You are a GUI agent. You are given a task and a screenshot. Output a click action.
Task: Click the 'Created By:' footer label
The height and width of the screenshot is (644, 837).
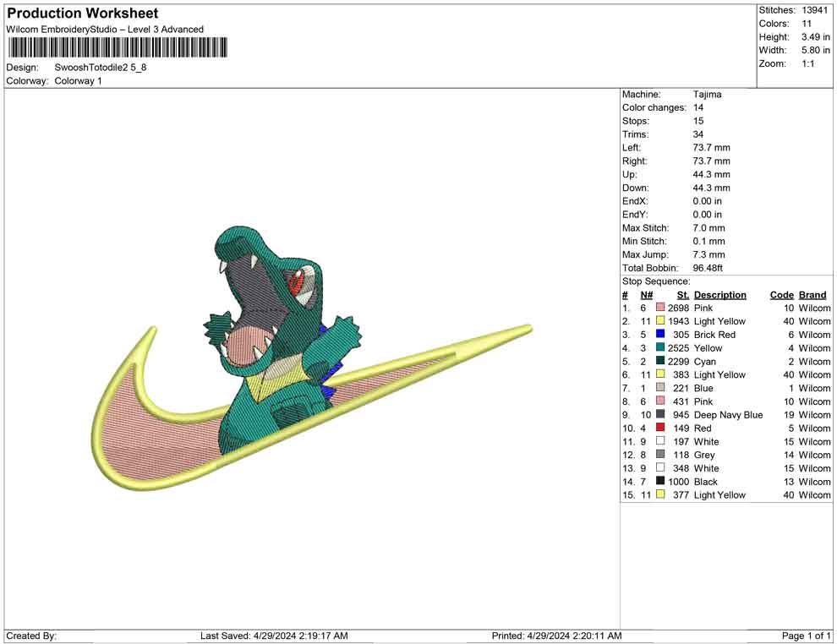[31, 636]
